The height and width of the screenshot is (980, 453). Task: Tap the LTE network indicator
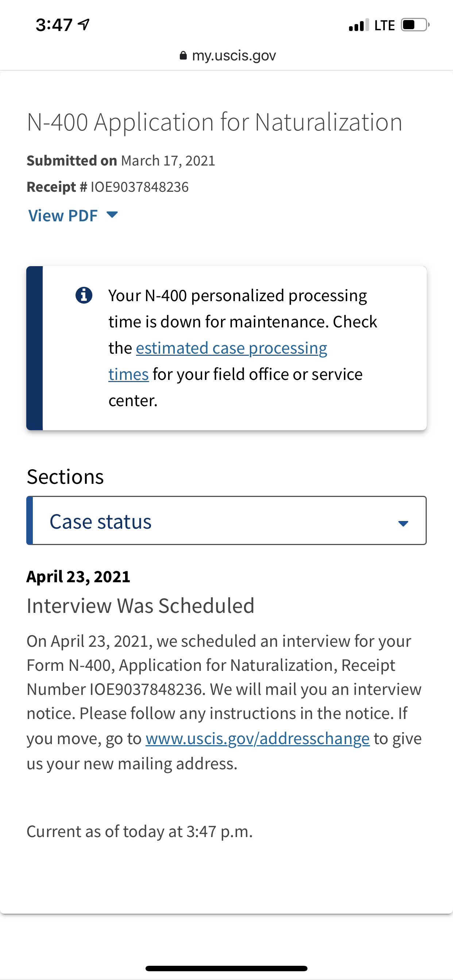(384, 26)
